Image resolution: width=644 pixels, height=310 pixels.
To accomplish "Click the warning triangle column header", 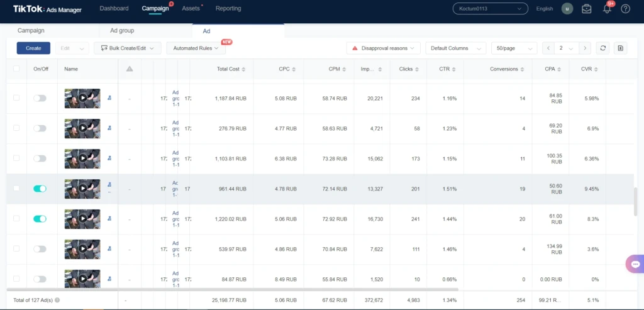I will pos(130,69).
